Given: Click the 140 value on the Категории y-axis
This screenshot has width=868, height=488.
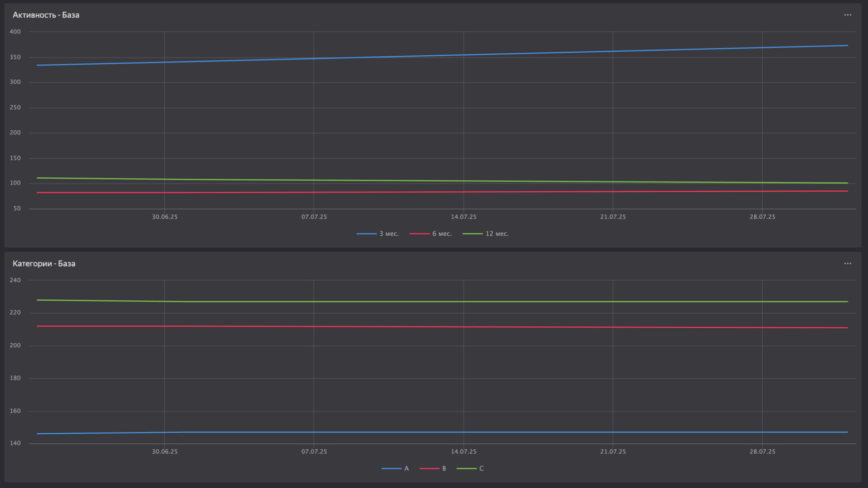Looking at the screenshot, I should coord(16,443).
